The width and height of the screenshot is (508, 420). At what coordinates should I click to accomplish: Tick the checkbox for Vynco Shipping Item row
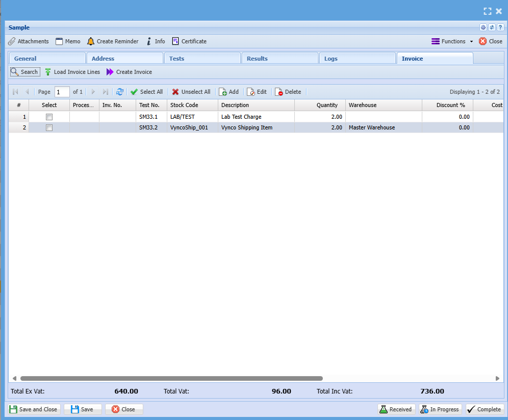point(49,127)
